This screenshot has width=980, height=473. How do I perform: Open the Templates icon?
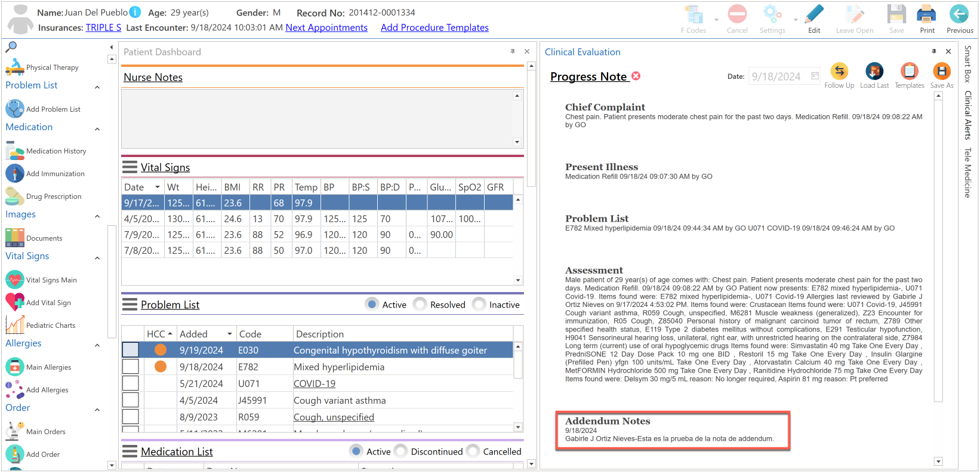tap(910, 71)
